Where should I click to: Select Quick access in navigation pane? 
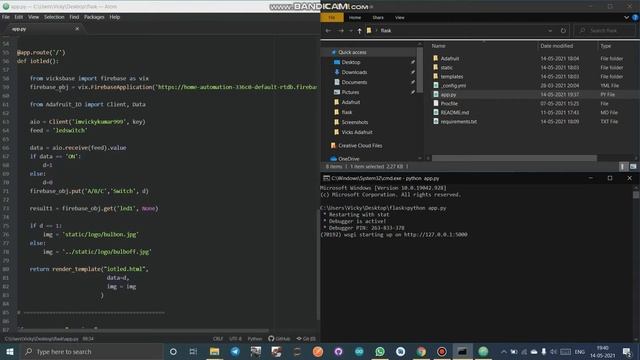coord(352,52)
